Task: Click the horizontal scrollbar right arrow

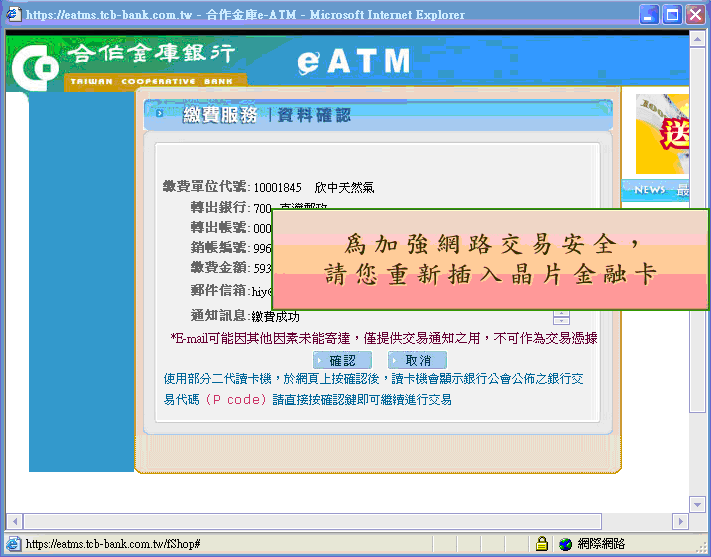Action: 680,521
